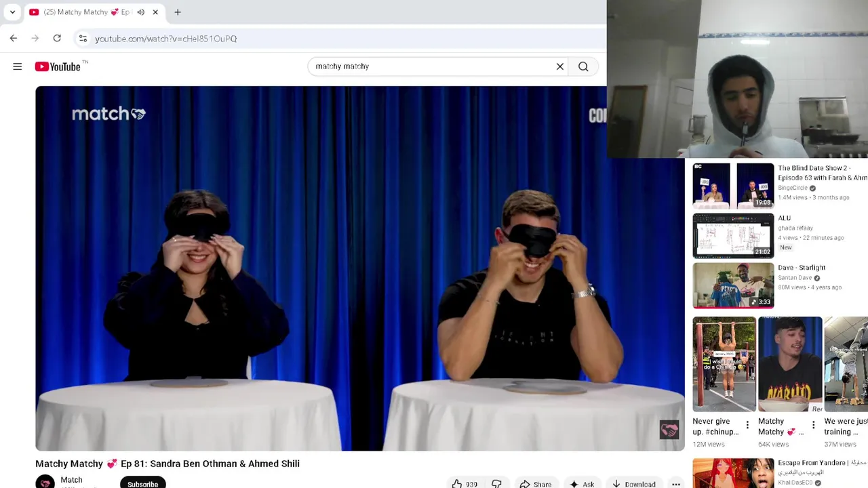
Task: Click the video player to pause
Action: coord(359,268)
